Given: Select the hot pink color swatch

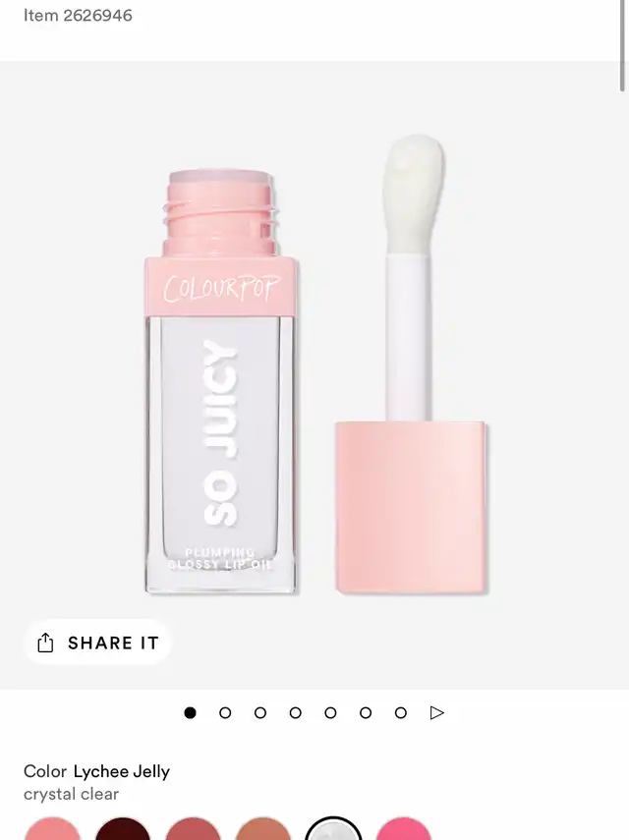Looking at the screenshot, I should (403, 829).
